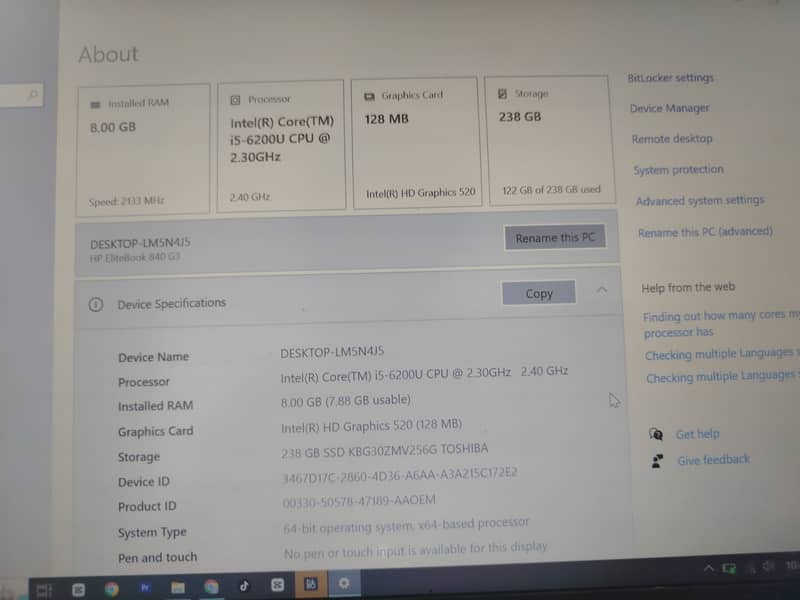Click the 'About' page heading
The image size is (800, 600).
(108, 55)
